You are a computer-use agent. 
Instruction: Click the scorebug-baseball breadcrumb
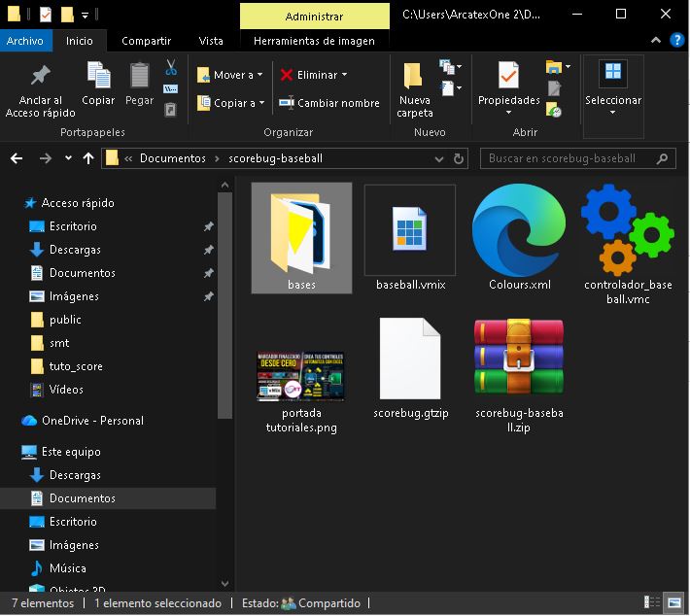coord(275,158)
